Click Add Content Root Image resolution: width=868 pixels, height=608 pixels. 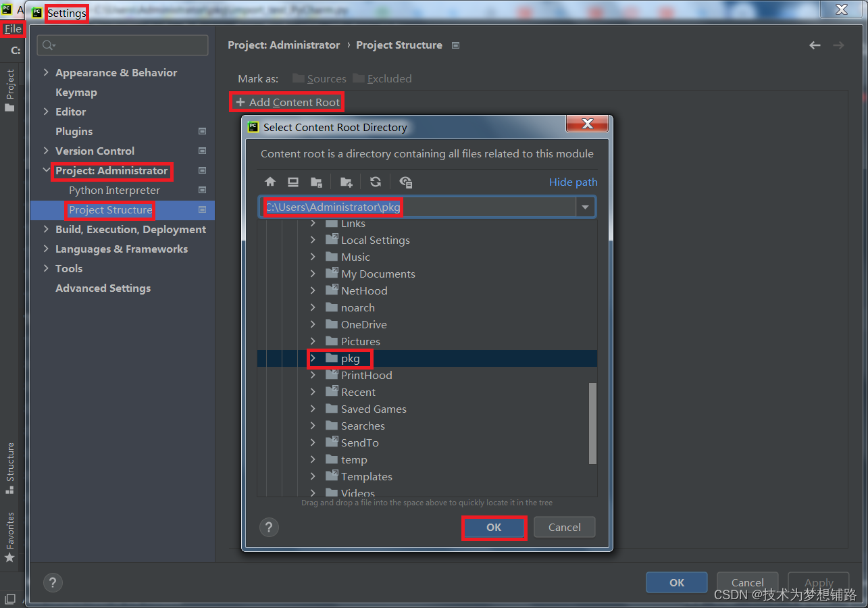pyautogui.click(x=288, y=103)
